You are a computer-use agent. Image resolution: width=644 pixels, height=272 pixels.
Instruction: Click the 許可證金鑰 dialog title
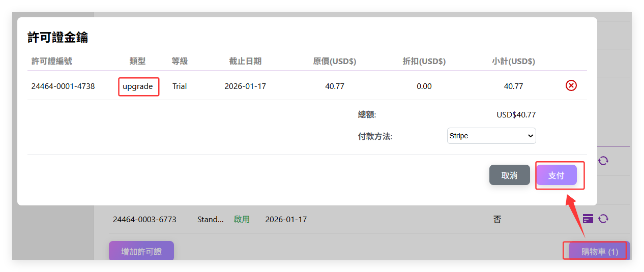pos(57,38)
